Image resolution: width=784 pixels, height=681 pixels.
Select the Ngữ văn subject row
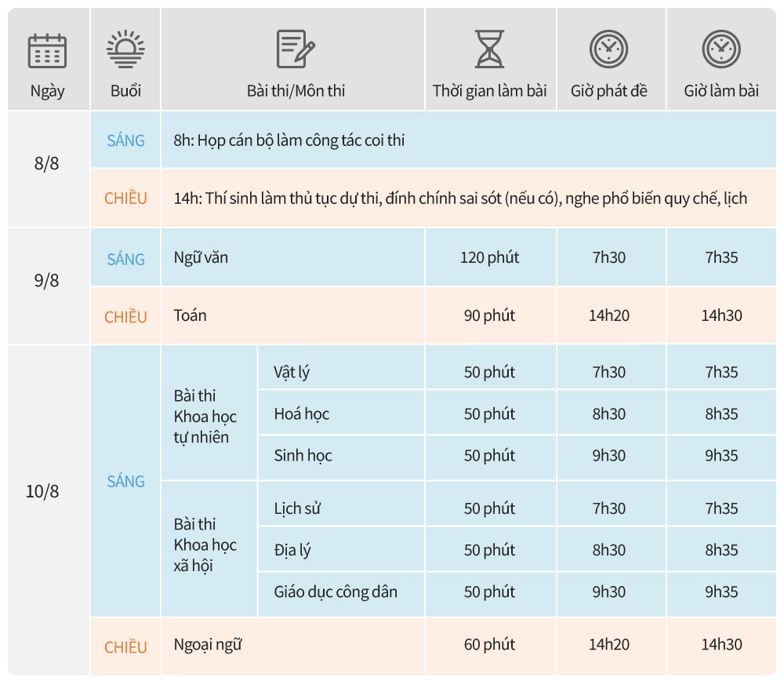pos(201,257)
